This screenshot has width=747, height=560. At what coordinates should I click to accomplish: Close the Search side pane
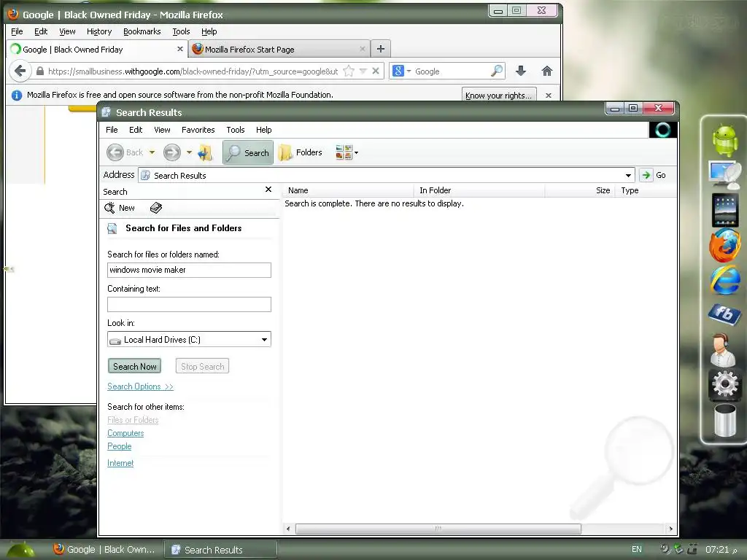[268, 190]
